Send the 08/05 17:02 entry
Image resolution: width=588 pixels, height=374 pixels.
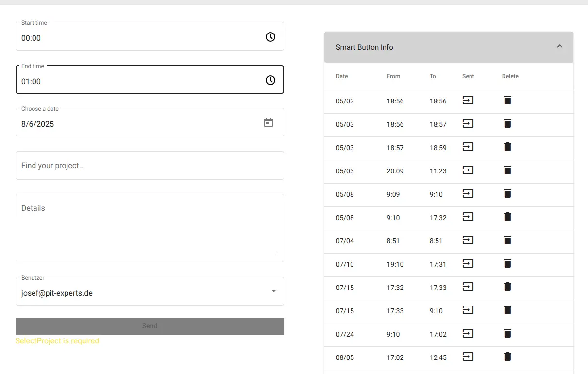point(468,357)
